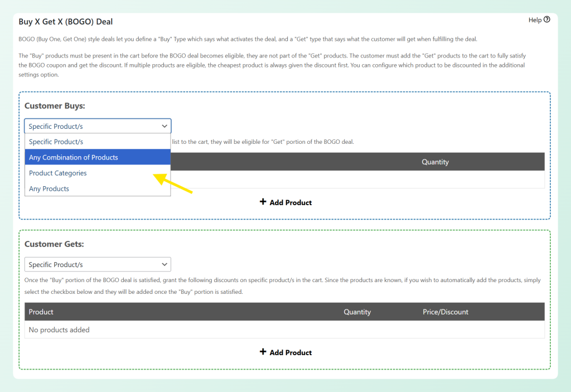Click the "Customer Buys:" section heading
Viewport: 571px width, 392px height.
pos(55,105)
